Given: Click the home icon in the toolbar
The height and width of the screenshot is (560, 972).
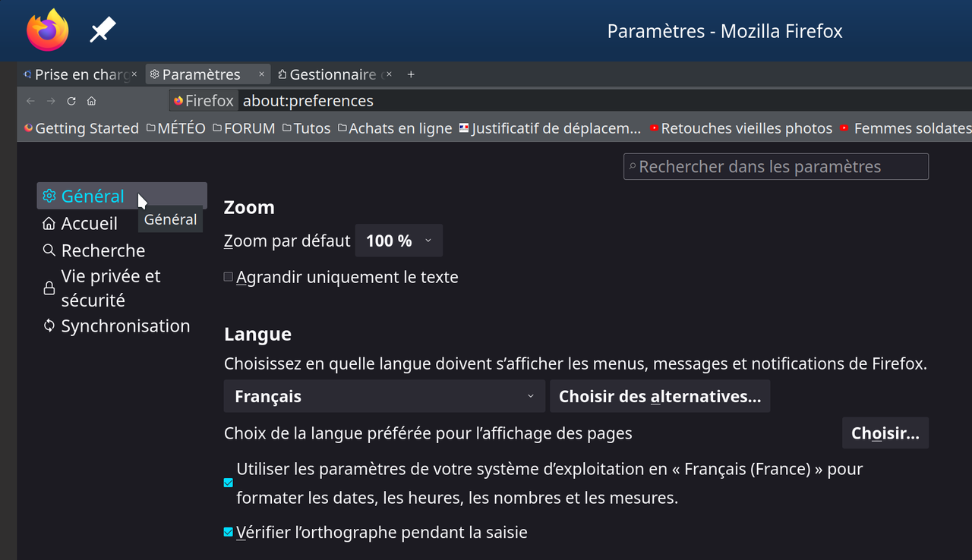Looking at the screenshot, I should [90, 100].
